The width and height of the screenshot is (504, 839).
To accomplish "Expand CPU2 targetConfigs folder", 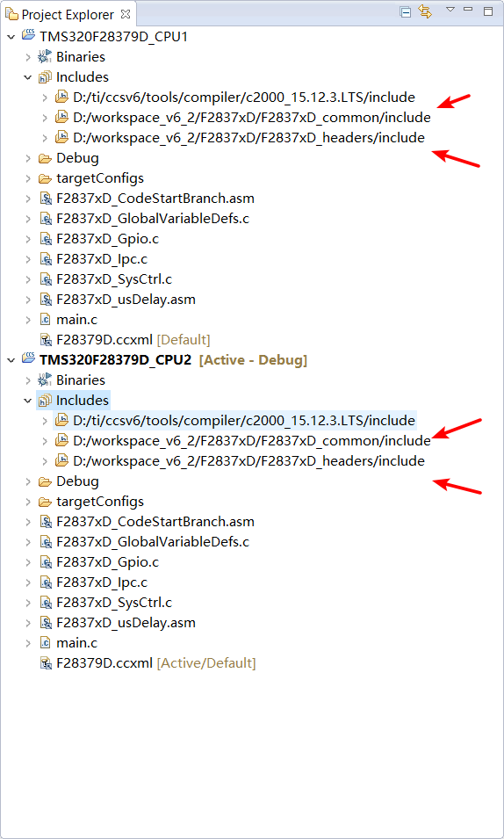I will (28, 502).
